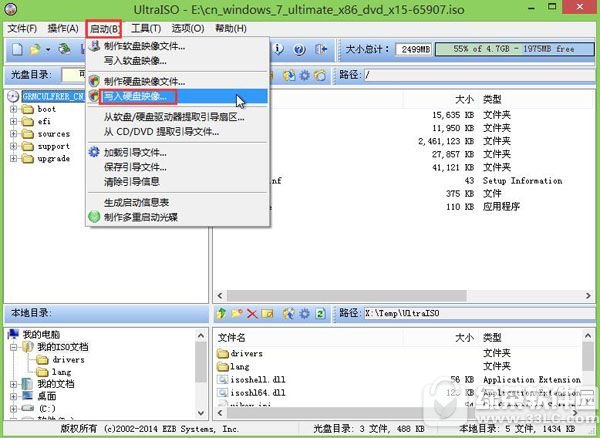Open the 选项(O) menu
The width and height of the screenshot is (600, 438).
(x=188, y=29)
